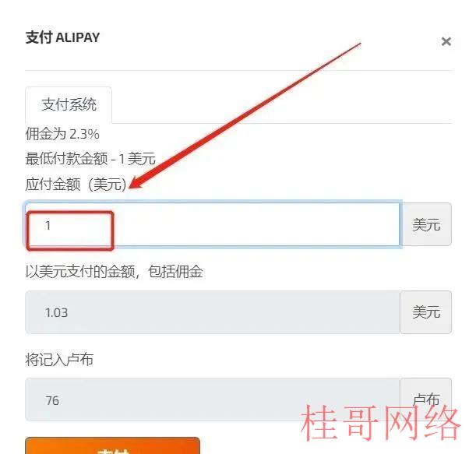The height and width of the screenshot is (454, 476).
Task: Click the 最低付款金额 - 1 美元 text
Action: (x=90, y=158)
